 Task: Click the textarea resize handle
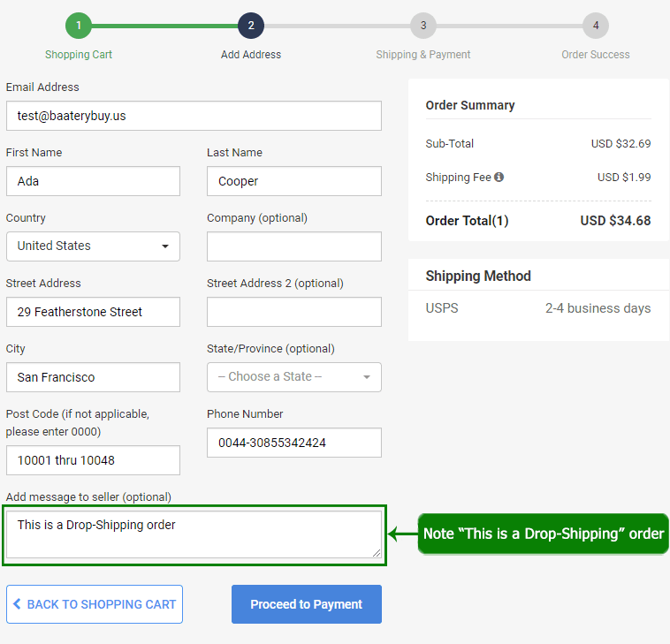tap(377, 554)
